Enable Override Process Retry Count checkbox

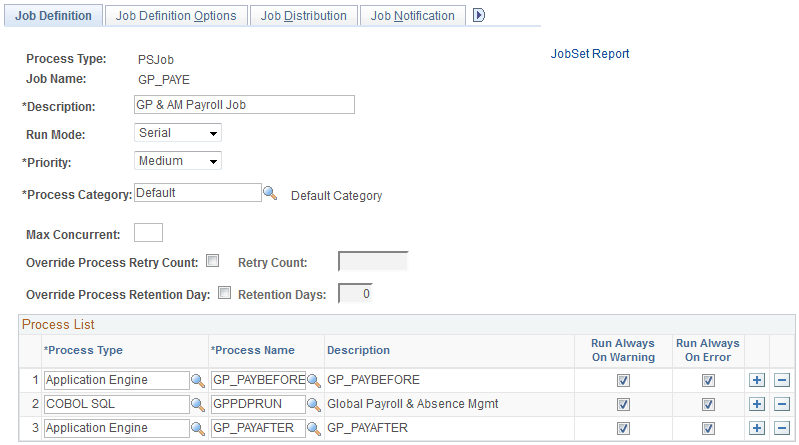click(212, 262)
